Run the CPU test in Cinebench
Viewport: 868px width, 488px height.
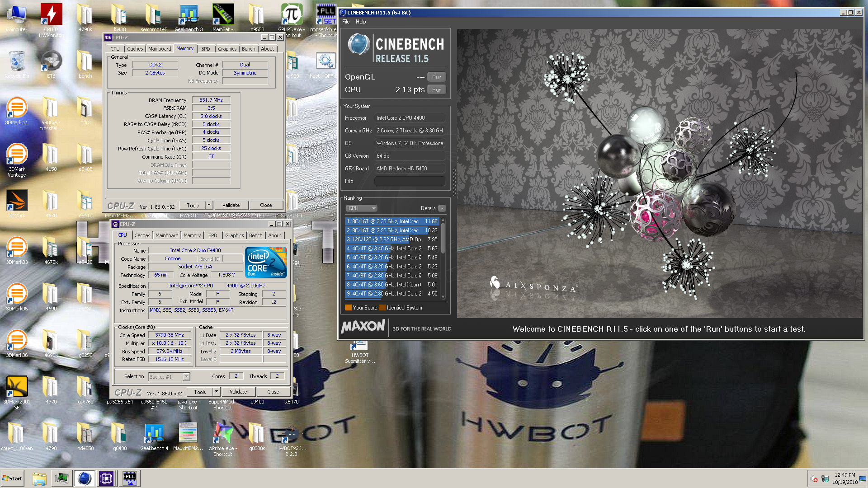[437, 90]
